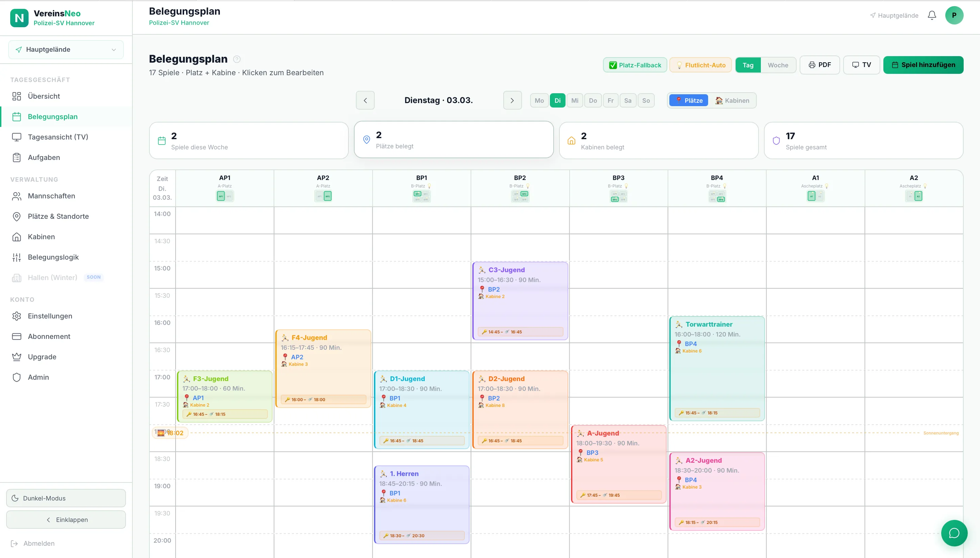Image resolution: width=980 pixels, height=558 pixels.
Task: Click the notification bell icon
Action: click(x=932, y=15)
